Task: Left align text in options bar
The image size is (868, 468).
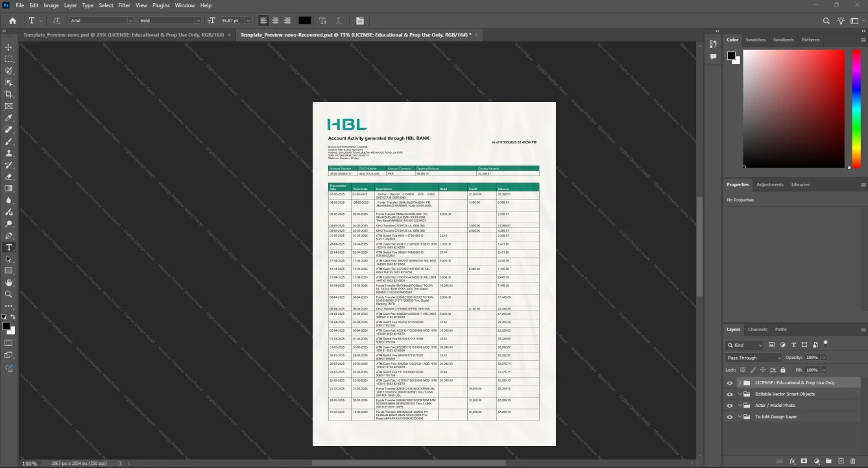Action: point(263,21)
